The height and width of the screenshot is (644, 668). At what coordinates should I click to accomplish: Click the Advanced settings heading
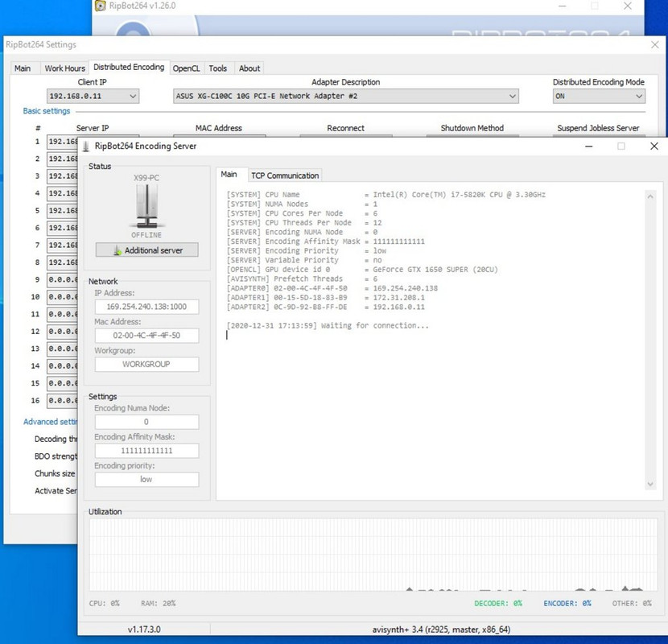50,422
